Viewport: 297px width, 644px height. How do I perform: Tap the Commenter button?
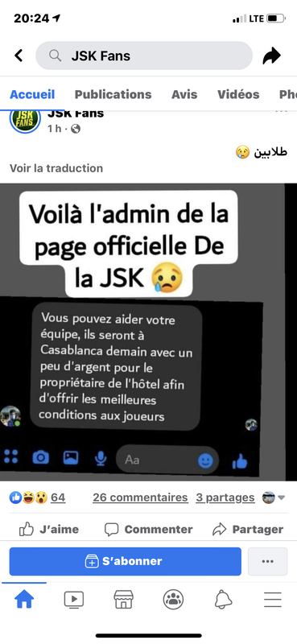click(x=148, y=530)
